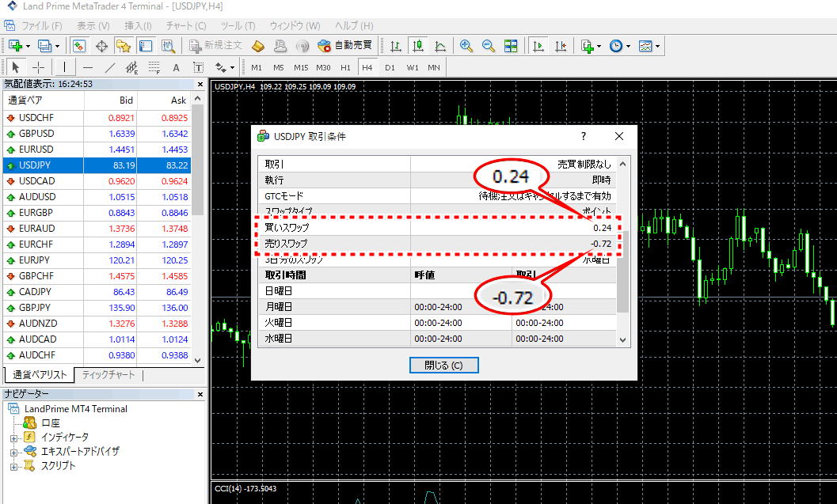Viewport: 837px width, 504px height.
Task: Select the cursor arrow tool
Action: pos(15,67)
